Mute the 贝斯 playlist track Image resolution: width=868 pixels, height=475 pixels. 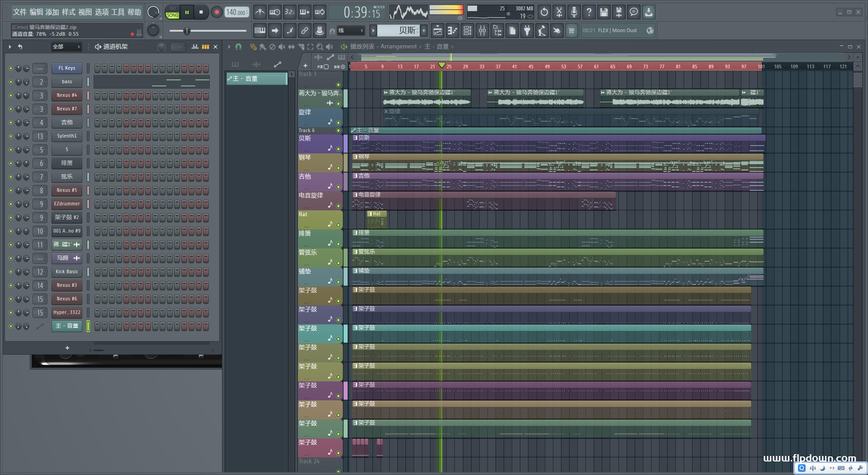click(x=338, y=149)
